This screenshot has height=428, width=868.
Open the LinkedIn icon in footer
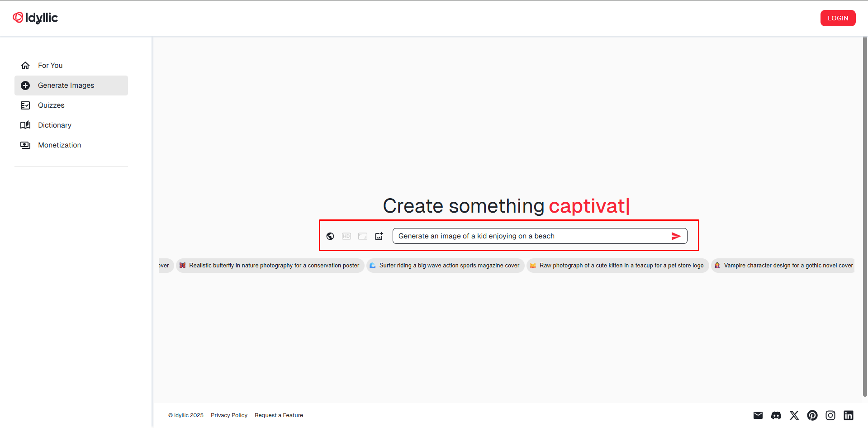[x=849, y=415]
